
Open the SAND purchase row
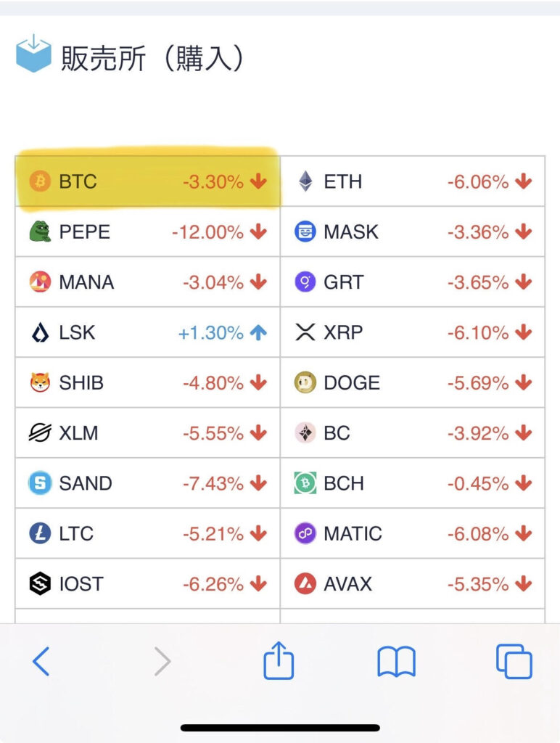click(148, 483)
